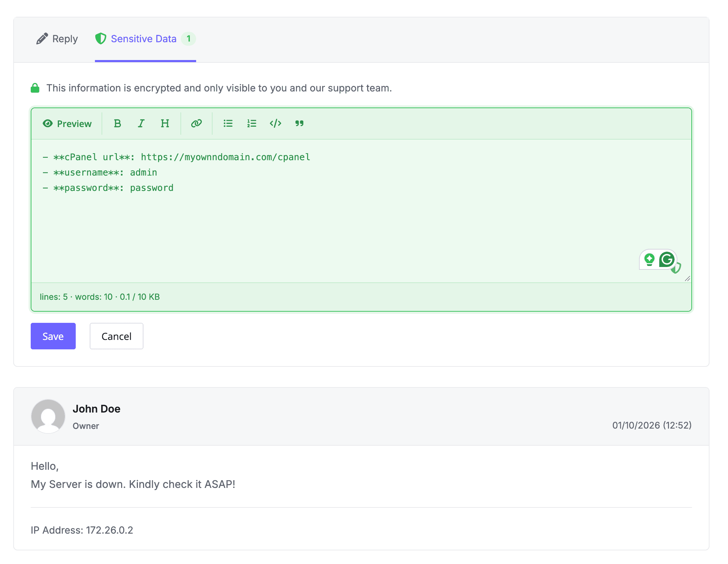Click the green lock encryption icon

coord(35,88)
